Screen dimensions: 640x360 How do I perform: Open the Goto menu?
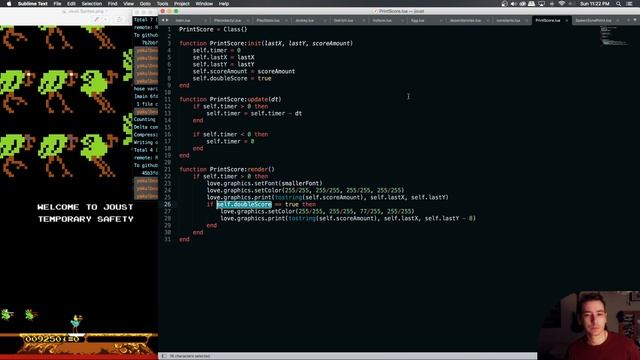[145, 4]
